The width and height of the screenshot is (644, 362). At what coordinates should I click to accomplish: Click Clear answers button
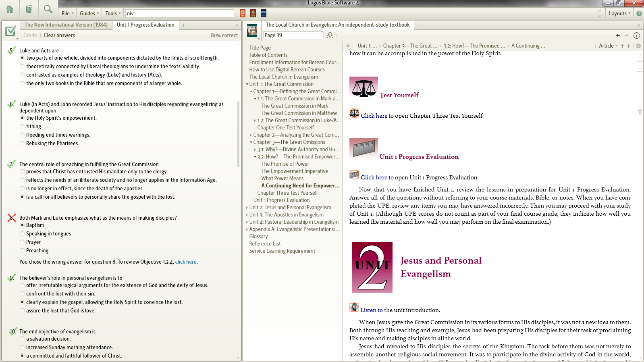tap(59, 35)
